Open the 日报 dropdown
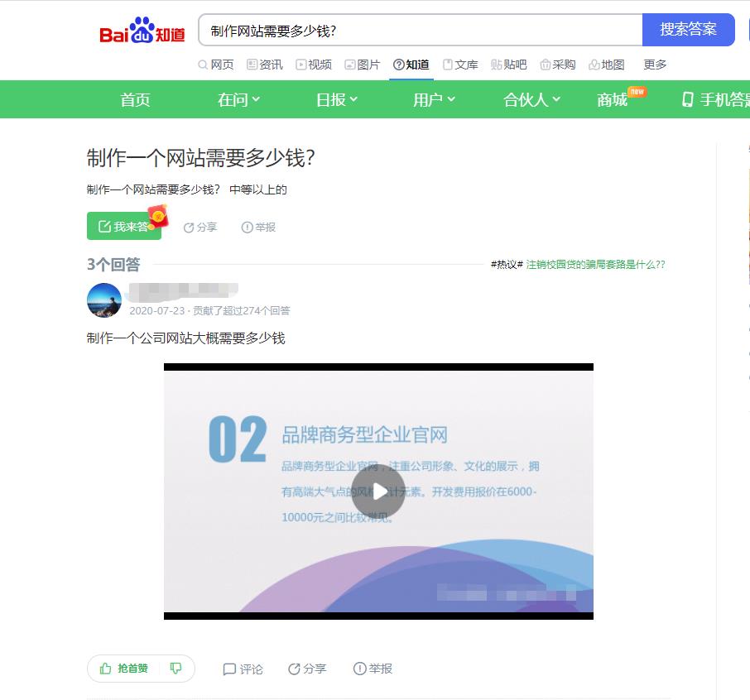750x700 pixels. click(335, 99)
